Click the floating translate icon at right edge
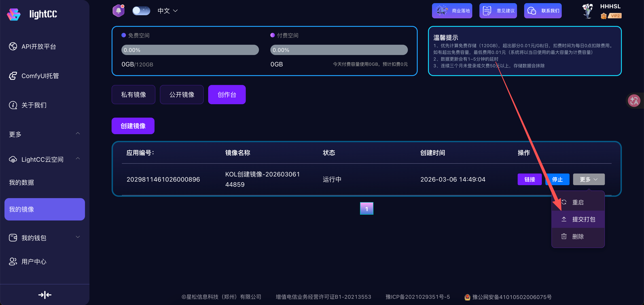 (x=634, y=101)
